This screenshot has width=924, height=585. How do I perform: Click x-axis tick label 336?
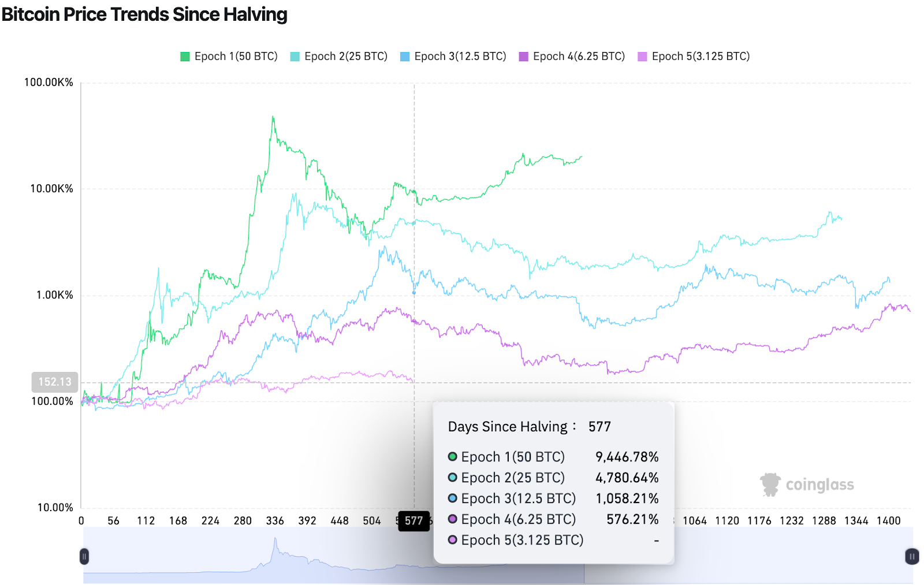pyautogui.click(x=275, y=520)
